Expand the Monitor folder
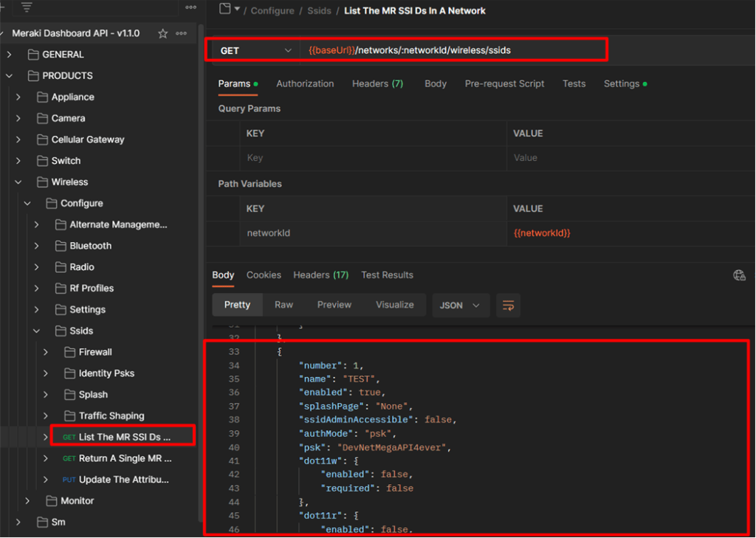 (27, 501)
